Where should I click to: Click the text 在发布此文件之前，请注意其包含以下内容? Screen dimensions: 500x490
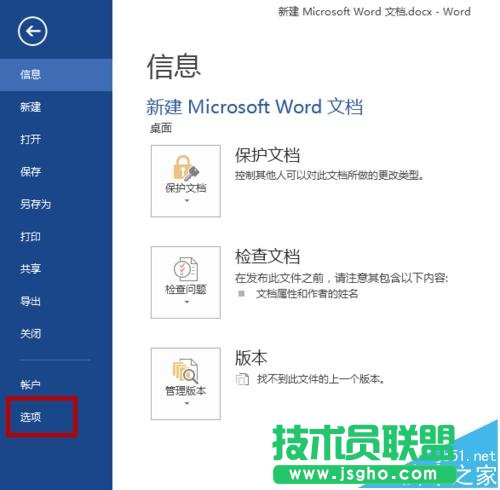click(341, 278)
